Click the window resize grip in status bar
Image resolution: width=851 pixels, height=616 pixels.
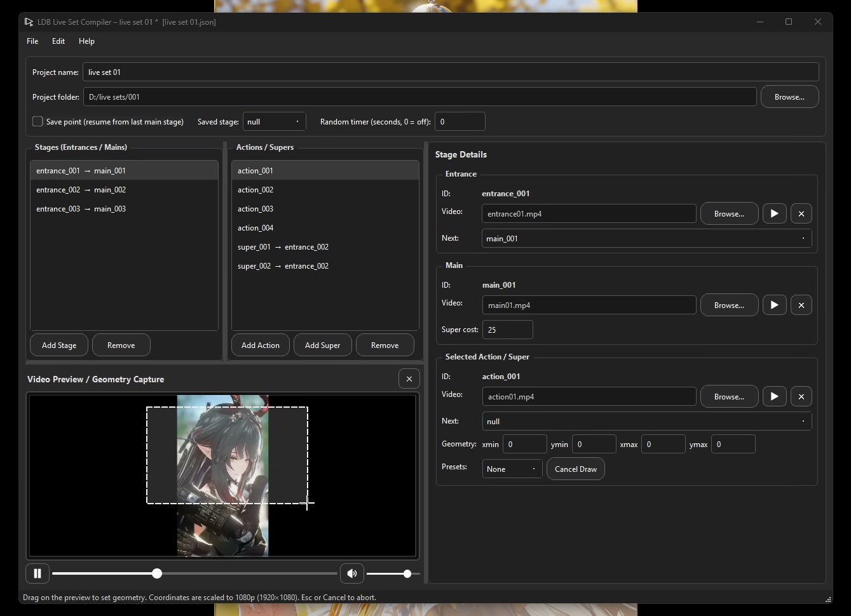click(x=827, y=599)
